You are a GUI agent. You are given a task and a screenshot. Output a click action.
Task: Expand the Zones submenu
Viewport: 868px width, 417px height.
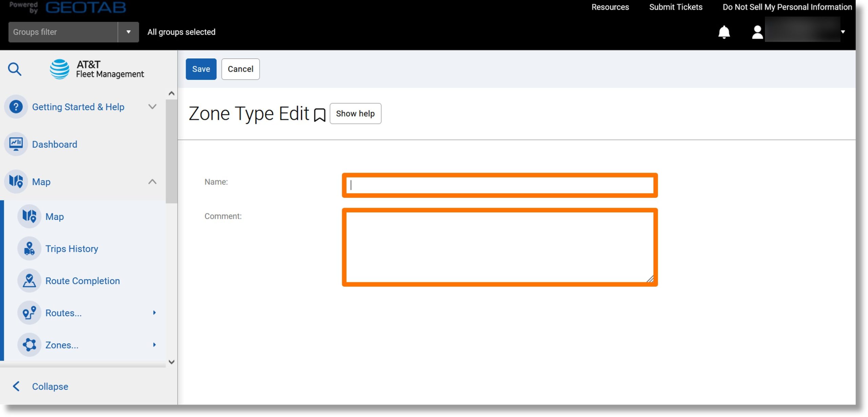pos(154,344)
